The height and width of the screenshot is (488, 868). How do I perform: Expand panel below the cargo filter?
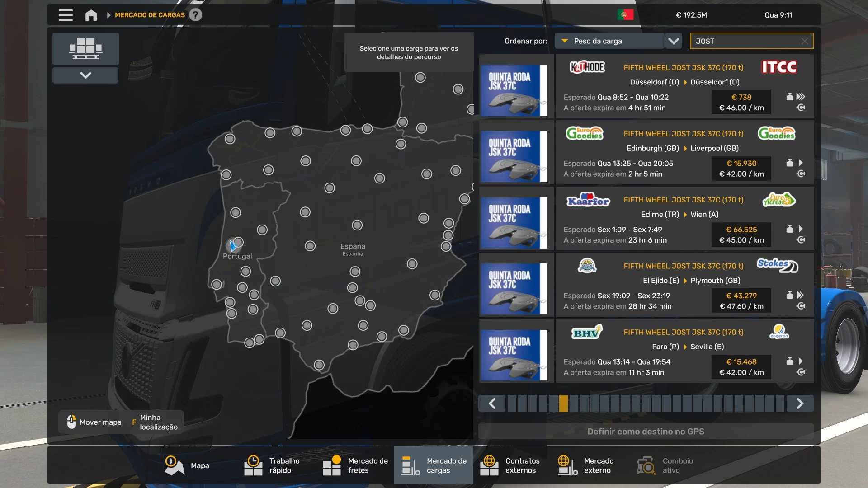pos(85,75)
